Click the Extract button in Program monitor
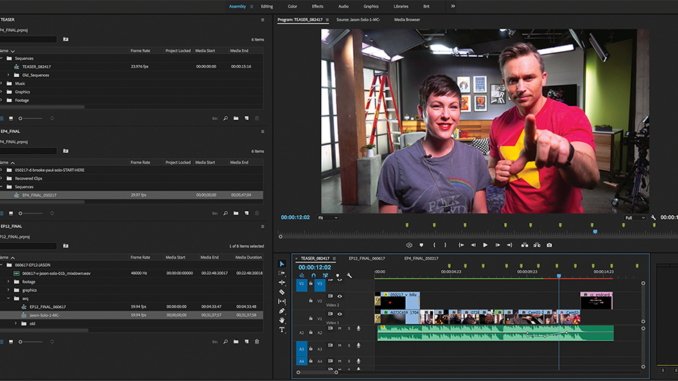Screen dimensions: 678x381 pos(537,245)
